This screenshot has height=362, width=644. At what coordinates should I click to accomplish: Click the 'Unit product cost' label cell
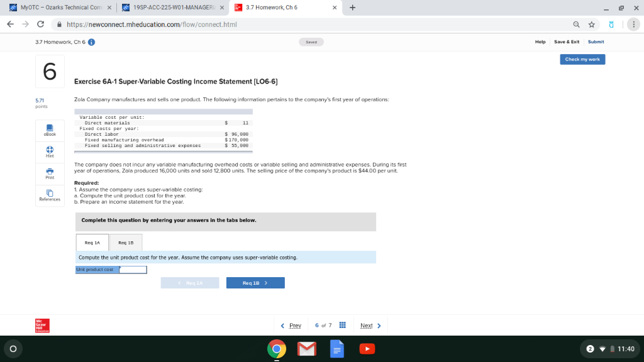(x=97, y=270)
